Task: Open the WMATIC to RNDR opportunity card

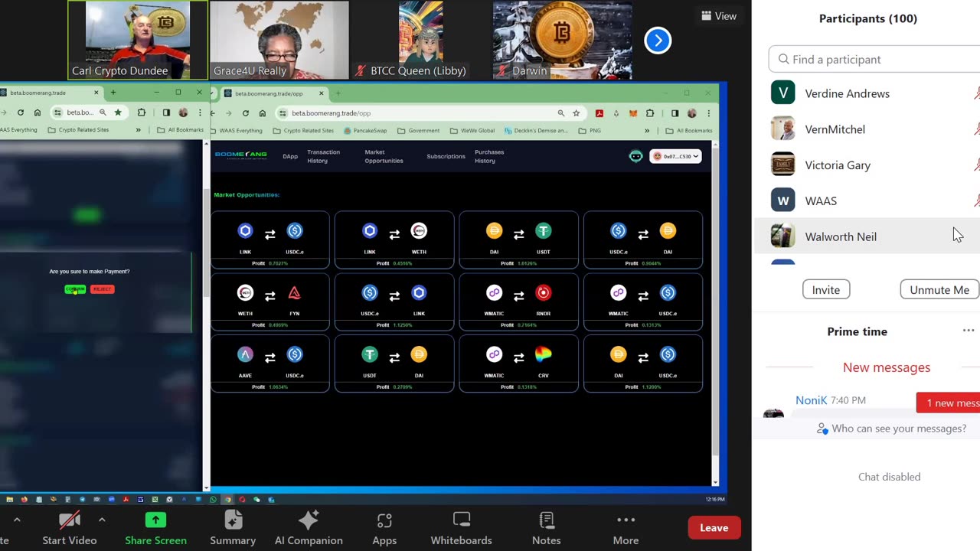Action: pos(518,302)
